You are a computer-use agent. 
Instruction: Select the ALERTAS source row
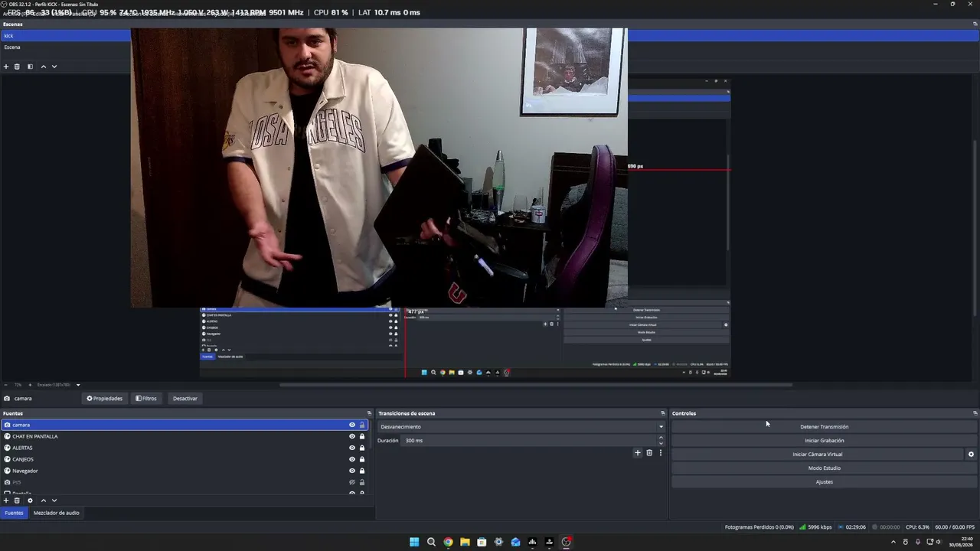click(185, 448)
